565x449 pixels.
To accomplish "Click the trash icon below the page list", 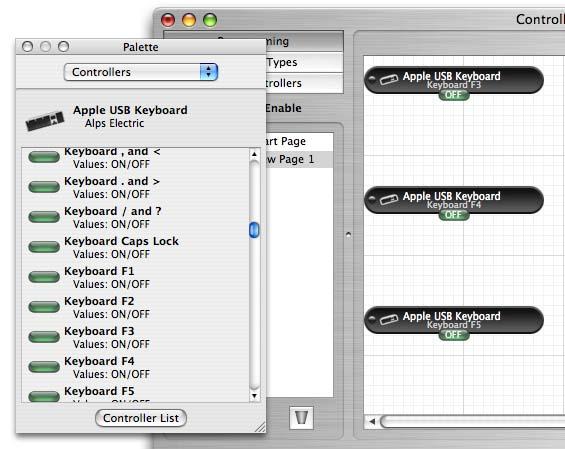I will coord(301,418).
